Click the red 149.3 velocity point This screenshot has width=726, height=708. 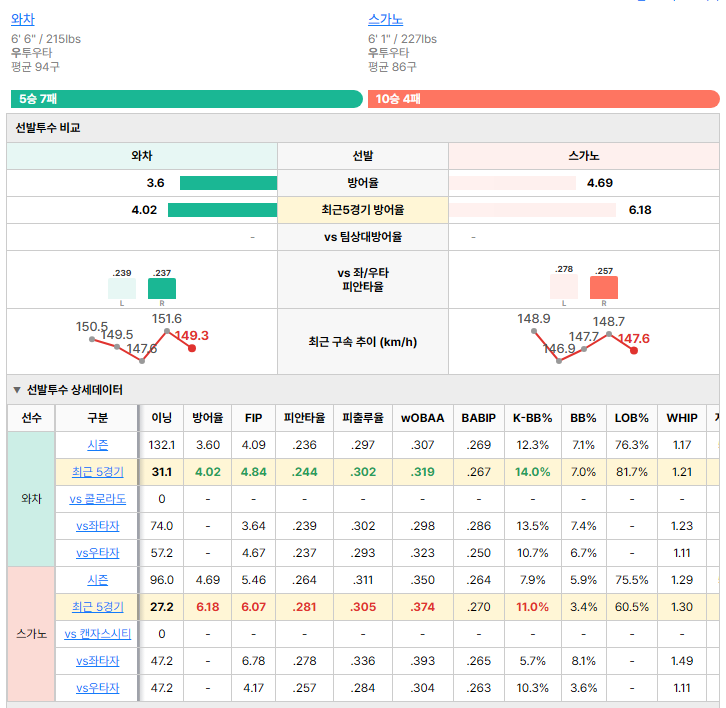coord(192,348)
